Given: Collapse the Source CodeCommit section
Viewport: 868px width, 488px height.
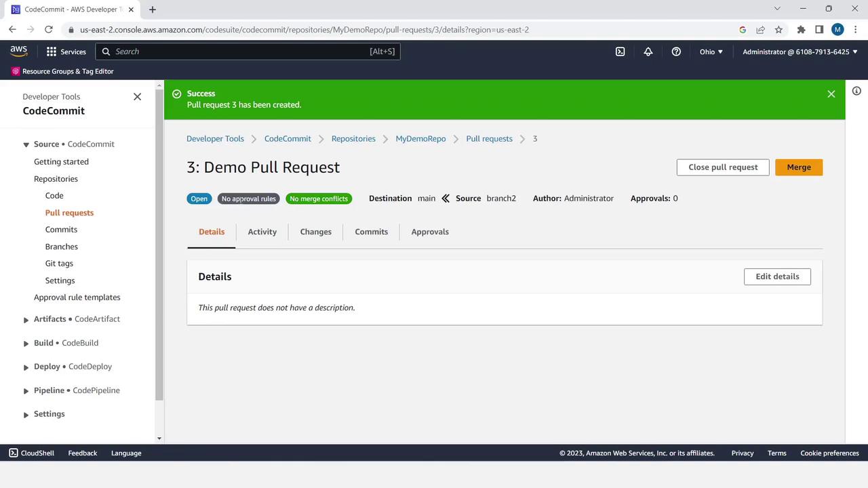Looking at the screenshot, I should pyautogui.click(x=26, y=144).
